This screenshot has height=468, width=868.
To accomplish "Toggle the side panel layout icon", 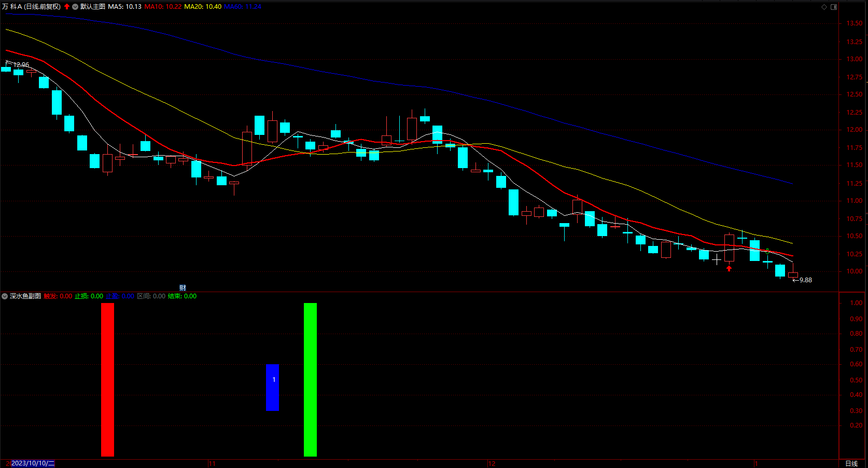I will tap(834, 7).
